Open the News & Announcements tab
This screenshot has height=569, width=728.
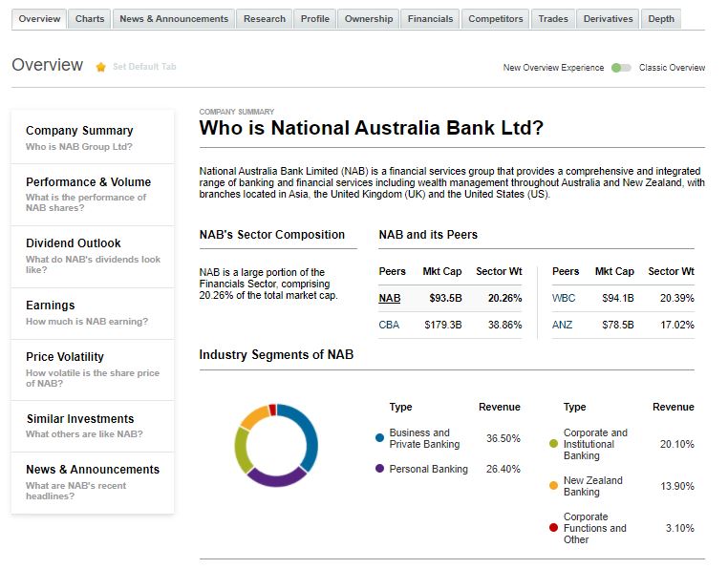(174, 19)
